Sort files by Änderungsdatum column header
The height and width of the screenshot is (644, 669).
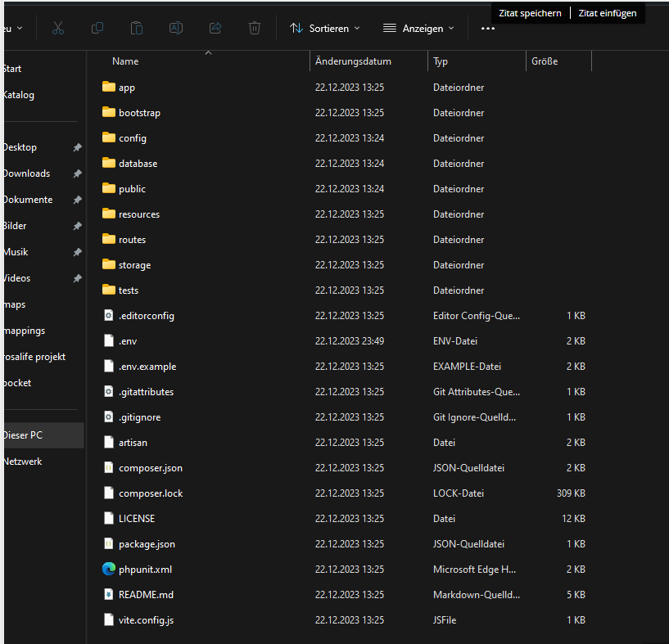click(x=353, y=61)
